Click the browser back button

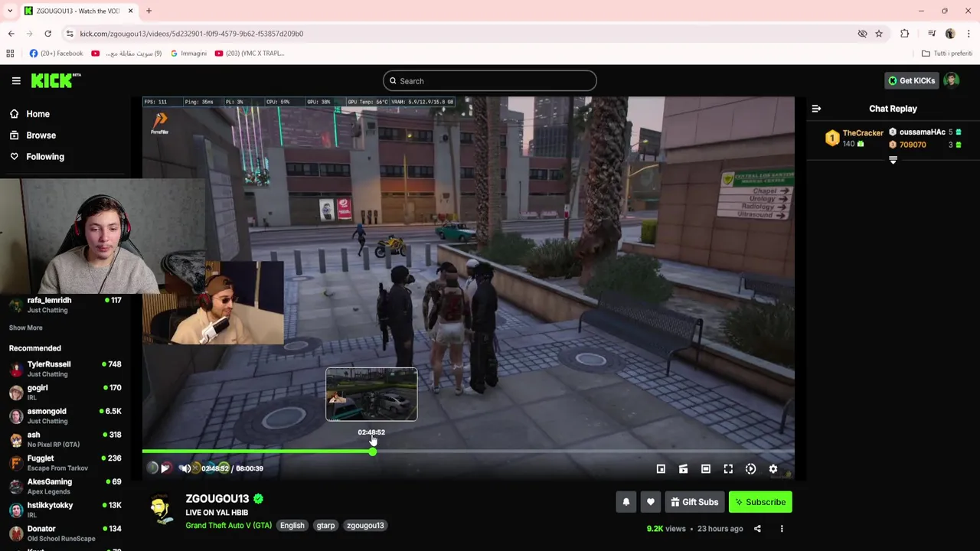pyautogui.click(x=11, y=34)
